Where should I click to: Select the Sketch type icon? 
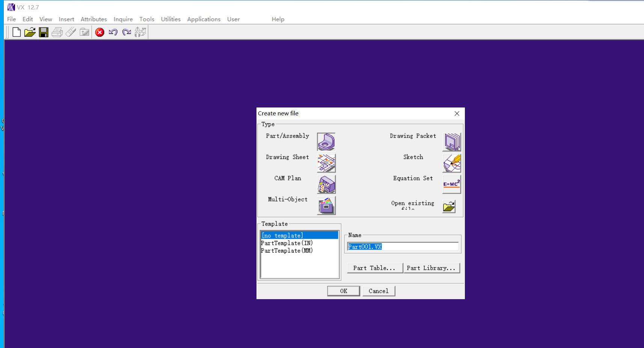point(452,163)
